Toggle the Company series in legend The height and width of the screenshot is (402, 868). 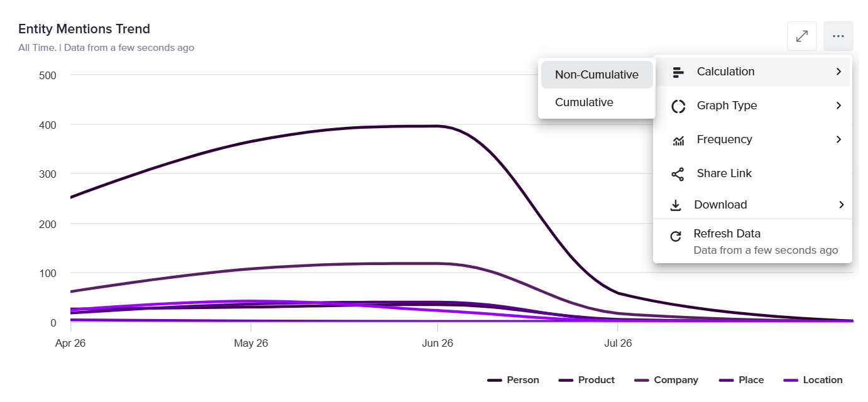click(x=666, y=380)
